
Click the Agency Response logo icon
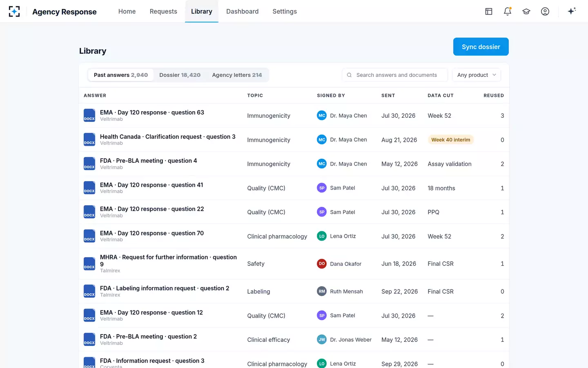click(x=14, y=11)
